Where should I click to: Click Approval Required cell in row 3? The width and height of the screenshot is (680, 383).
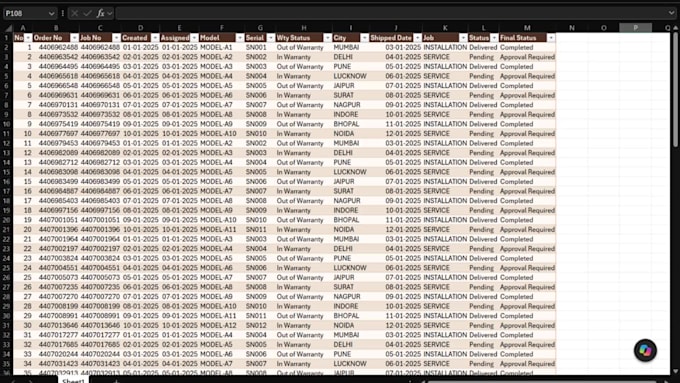click(527, 57)
